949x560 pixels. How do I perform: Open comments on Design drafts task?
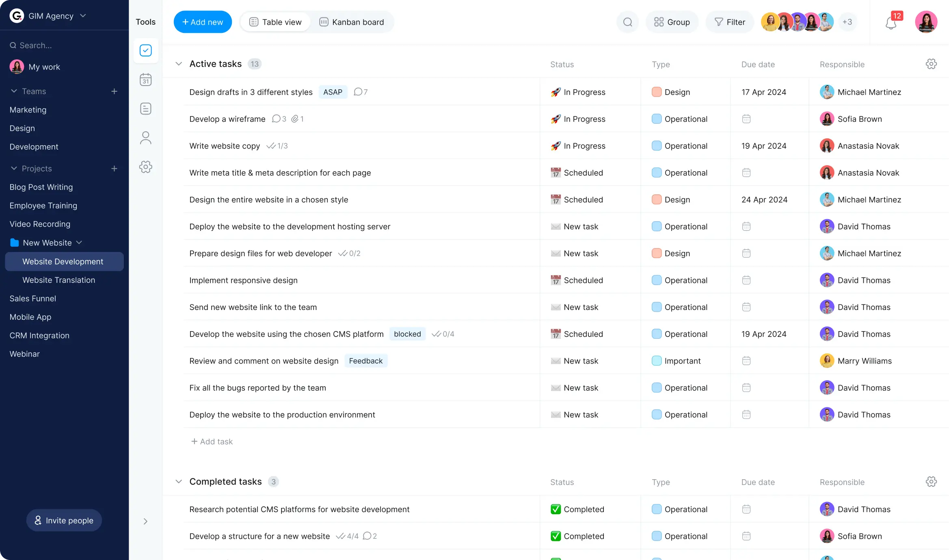[361, 92]
